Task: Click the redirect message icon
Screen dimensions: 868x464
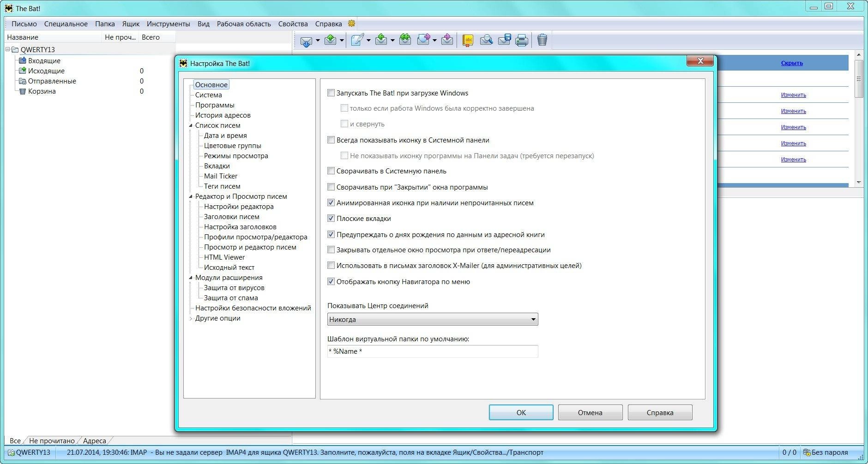Action: click(447, 40)
